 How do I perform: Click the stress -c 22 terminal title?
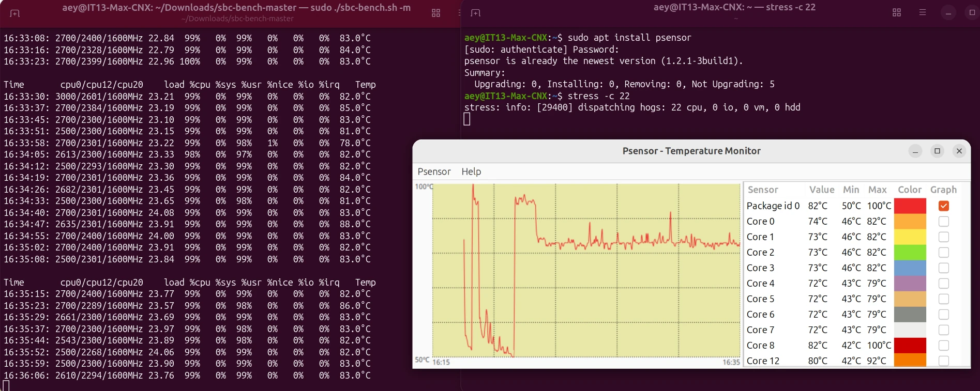734,7
